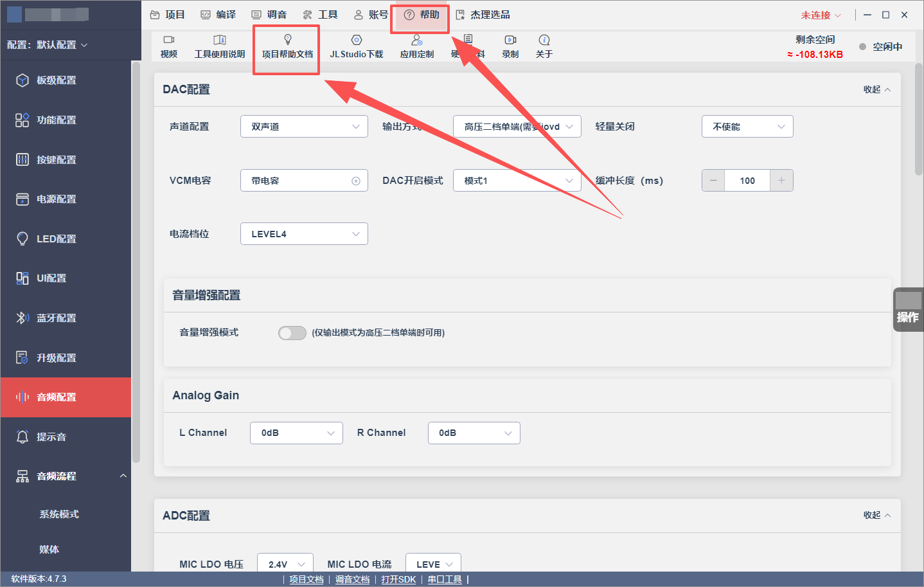Open 蓝牙配置 sidebar section
This screenshot has width=924, height=587.
click(x=66, y=318)
